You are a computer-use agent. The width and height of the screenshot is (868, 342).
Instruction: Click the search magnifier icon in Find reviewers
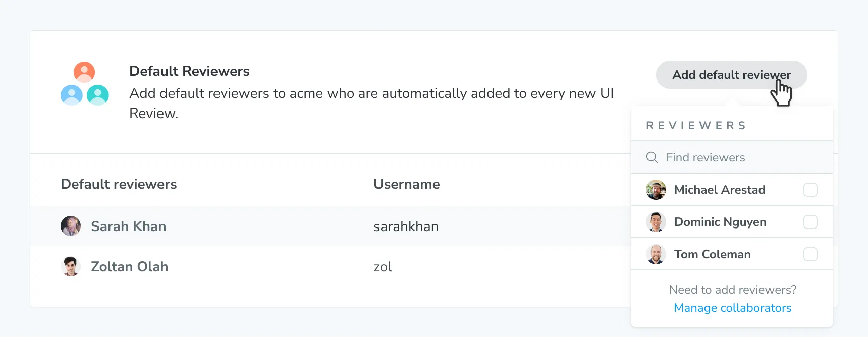coord(652,157)
